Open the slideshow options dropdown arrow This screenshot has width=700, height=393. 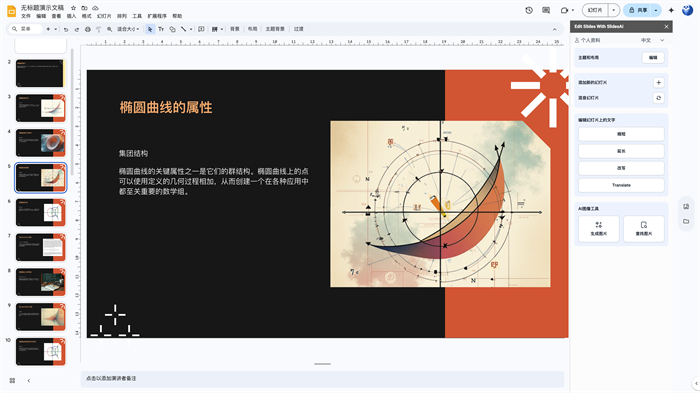[x=614, y=10]
